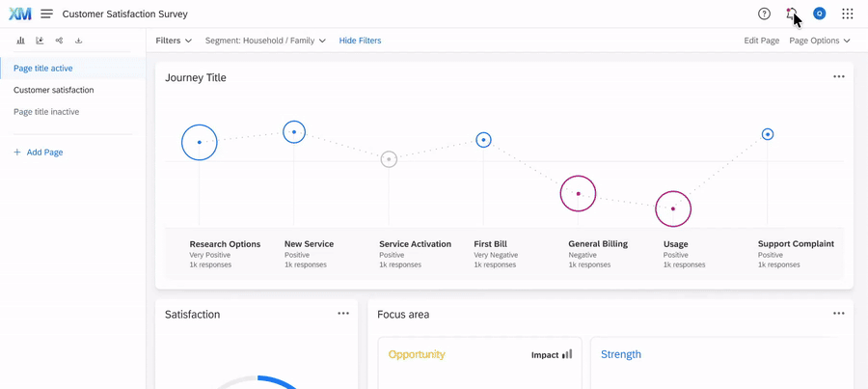Select the Research Options journey circle
Image resolution: width=868 pixels, height=389 pixels.
(x=200, y=143)
